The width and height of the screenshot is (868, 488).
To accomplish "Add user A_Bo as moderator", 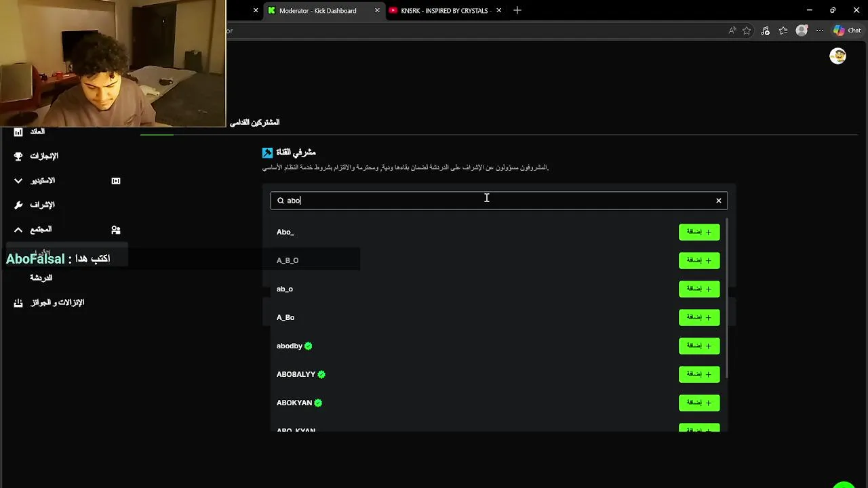I will click(x=699, y=317).
